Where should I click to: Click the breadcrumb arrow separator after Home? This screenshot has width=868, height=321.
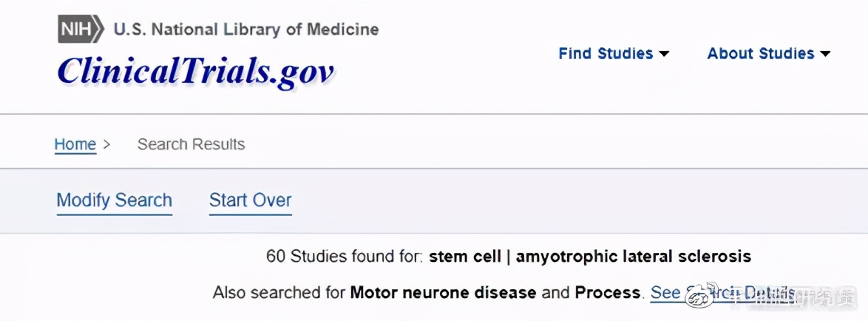[x=106, y=144]
